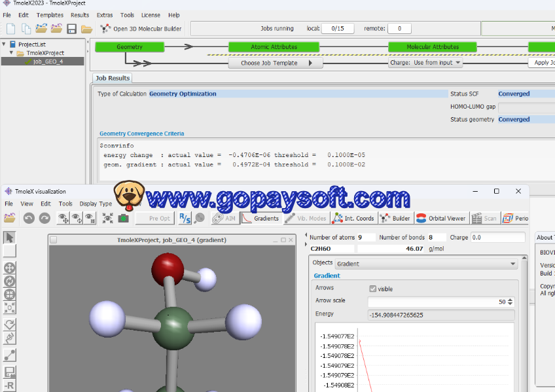Take a snapshot with the camera icon
The image size is (555, 392).
[x=123, y=219]
